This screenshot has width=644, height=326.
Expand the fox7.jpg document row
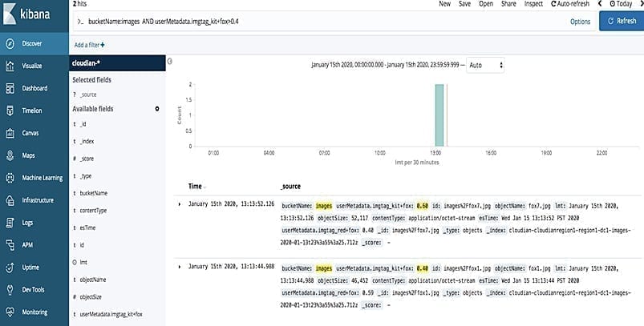(x=180, y=204)
